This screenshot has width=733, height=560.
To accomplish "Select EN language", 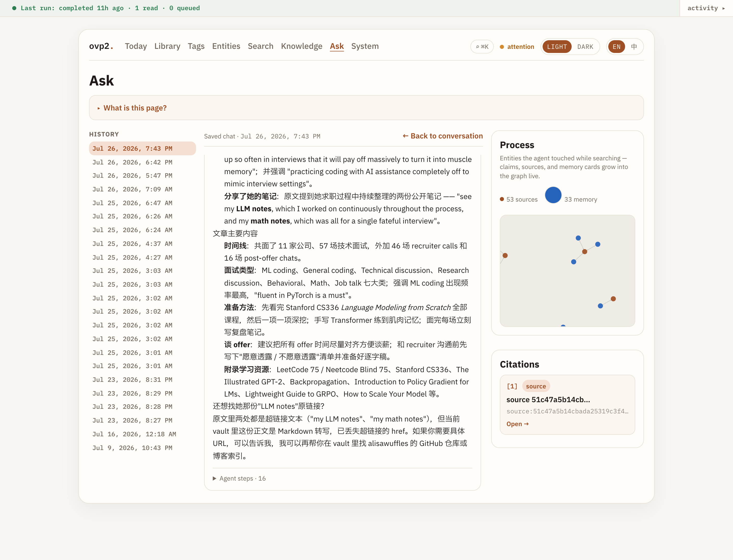I will 616,47.
